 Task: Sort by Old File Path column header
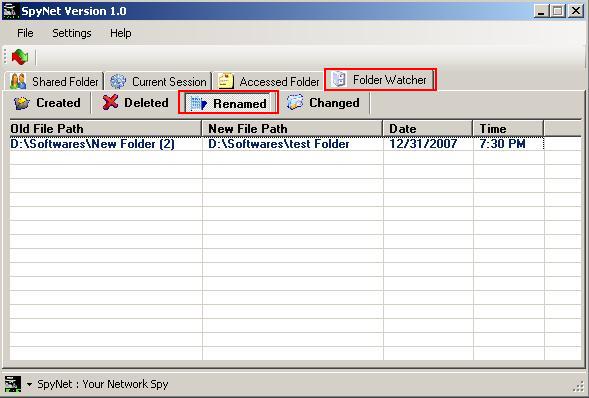coord(106,129)
